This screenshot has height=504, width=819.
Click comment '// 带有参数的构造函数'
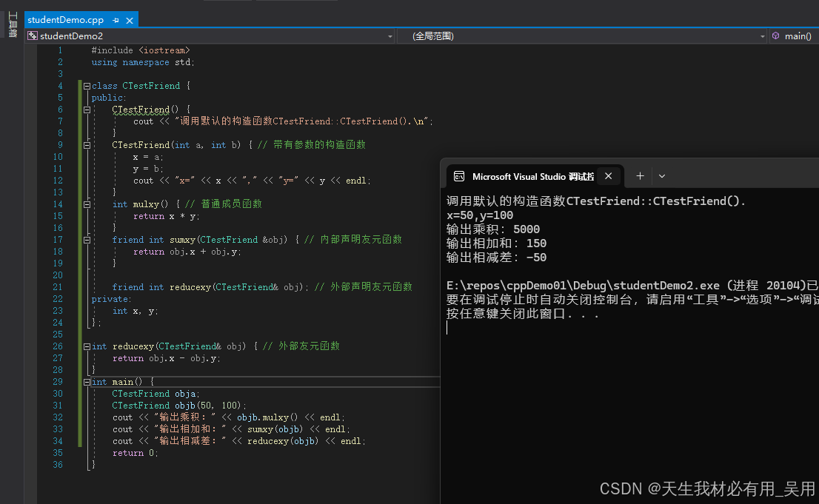pos(312,144)
